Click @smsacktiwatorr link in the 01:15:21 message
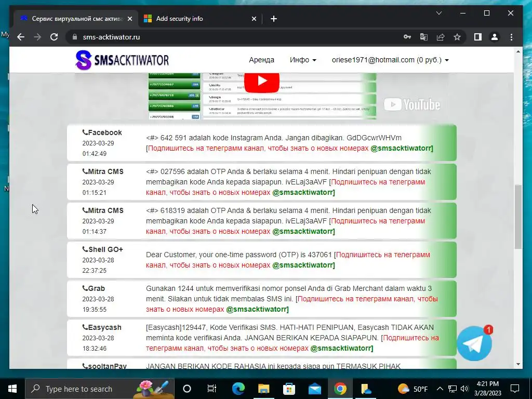 pyautogui.click(x=303, y=192)
